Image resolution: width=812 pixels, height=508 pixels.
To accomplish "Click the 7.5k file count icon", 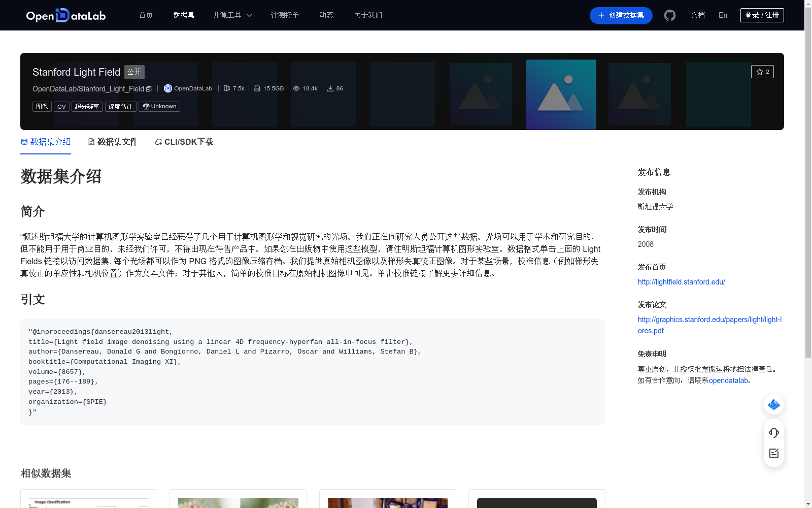I will (x=227, y=88).
